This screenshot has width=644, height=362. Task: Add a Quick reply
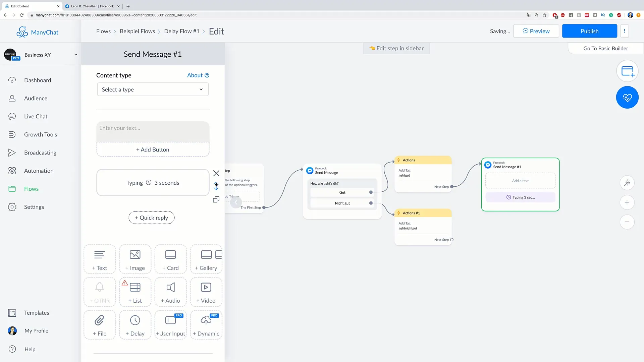152,218
